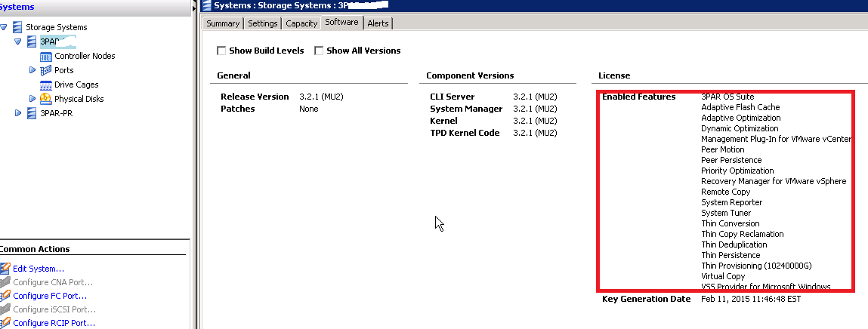Click the System Reporter feature

(732, 202)
